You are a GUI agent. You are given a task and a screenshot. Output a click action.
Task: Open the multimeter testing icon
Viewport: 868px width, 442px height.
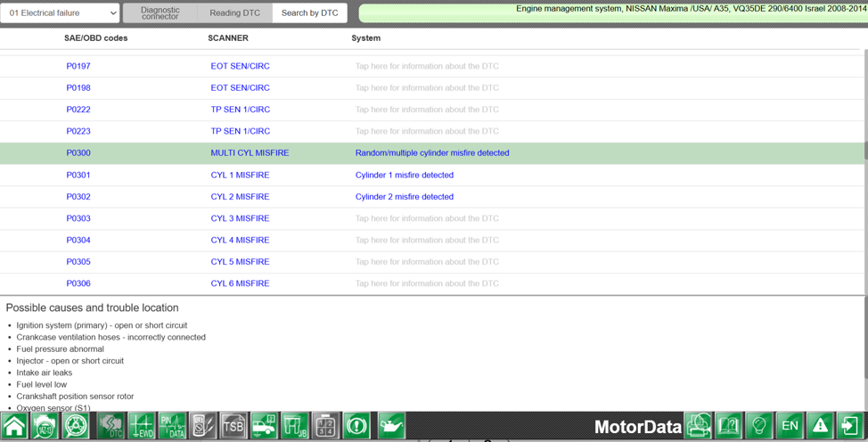coord(203,426)
